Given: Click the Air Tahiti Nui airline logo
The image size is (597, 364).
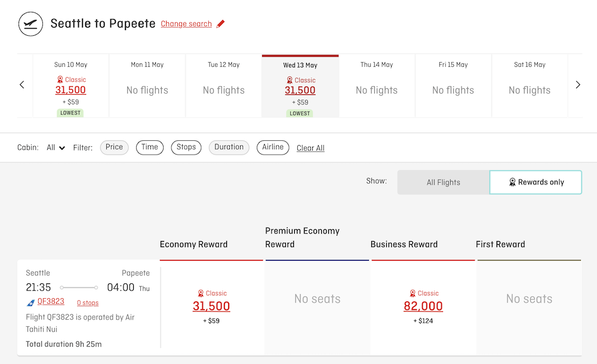Looking at the screenshot, I should pos(30,303).
